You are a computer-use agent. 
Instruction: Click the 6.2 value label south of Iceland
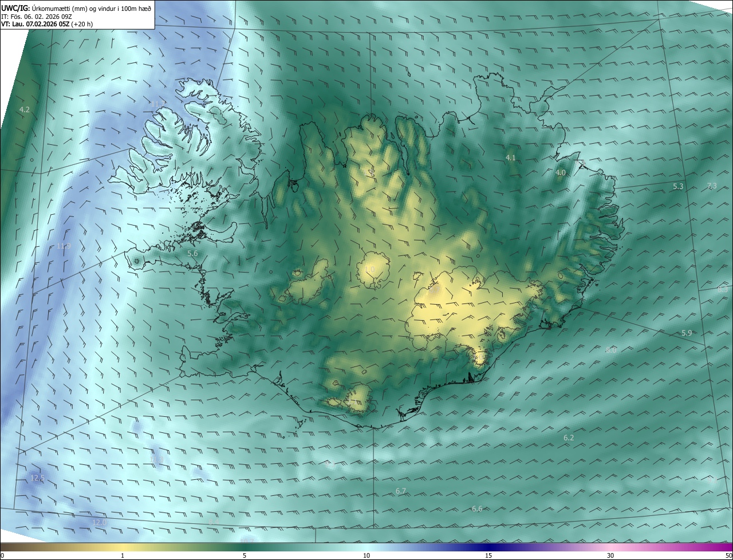[569, 438]
